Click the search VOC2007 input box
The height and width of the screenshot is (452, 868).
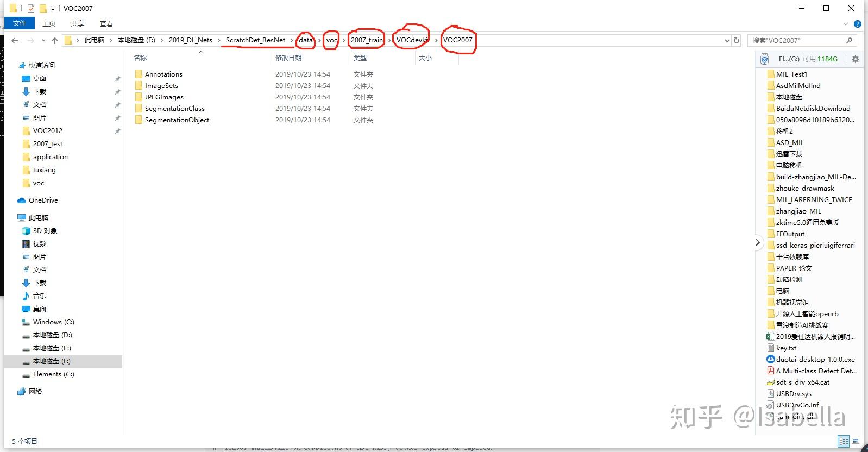point(801,40)
